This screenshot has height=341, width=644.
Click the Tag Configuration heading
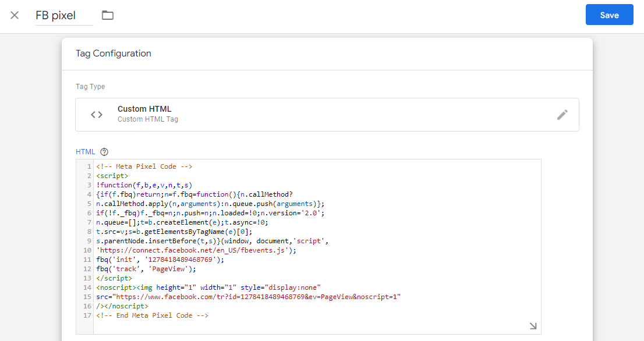click(114, 54)
